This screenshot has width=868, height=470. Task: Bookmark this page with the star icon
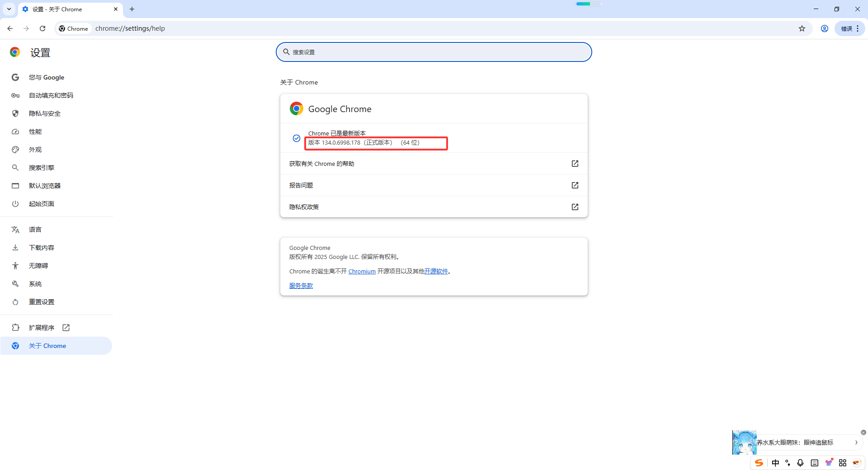point(802,28)
